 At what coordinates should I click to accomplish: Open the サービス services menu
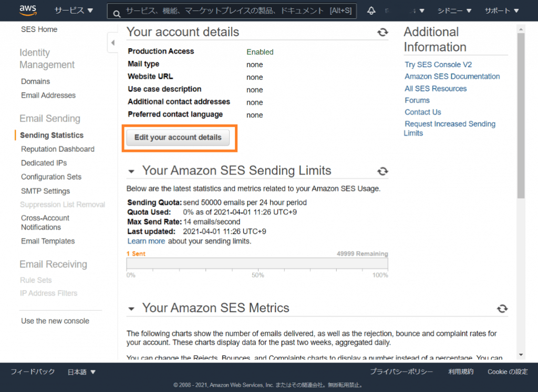pos(74,11)
